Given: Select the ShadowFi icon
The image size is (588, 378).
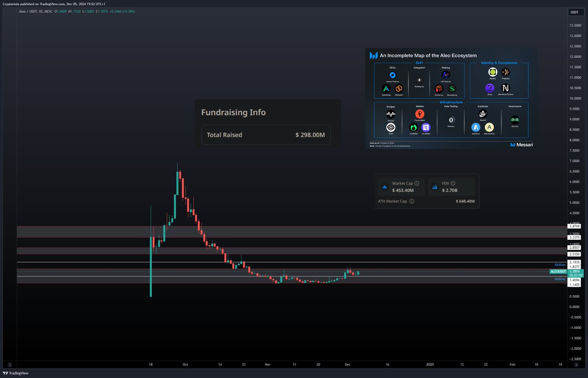Looking at the screenshot, I should pos(399,88).
